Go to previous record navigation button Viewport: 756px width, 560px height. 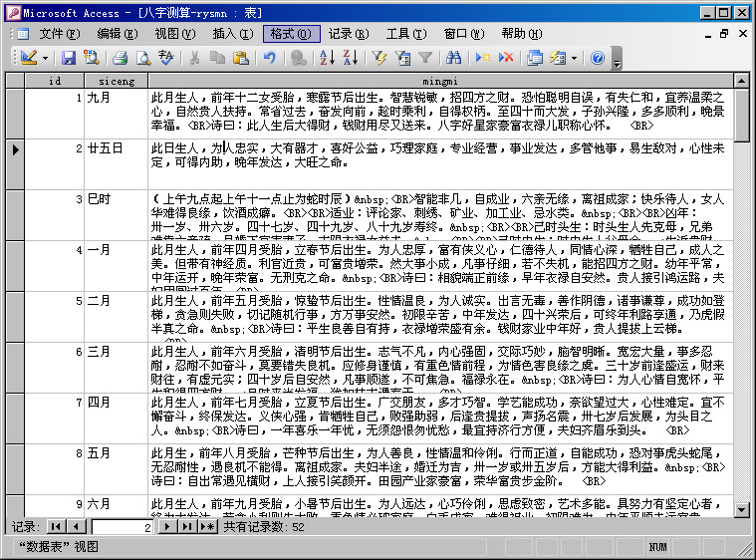point(76,527)
